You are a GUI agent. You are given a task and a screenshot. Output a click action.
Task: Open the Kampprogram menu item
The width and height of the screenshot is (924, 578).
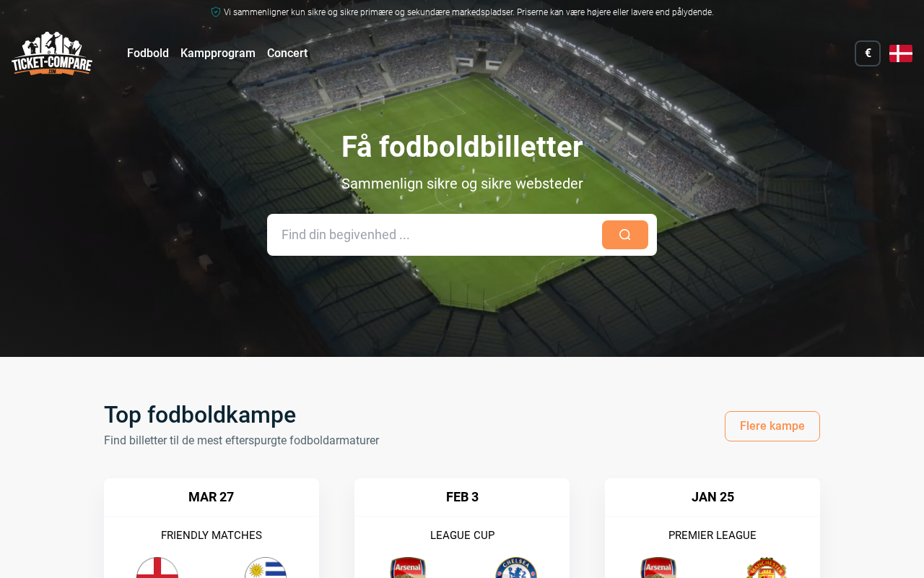click(x=218, y=53)
